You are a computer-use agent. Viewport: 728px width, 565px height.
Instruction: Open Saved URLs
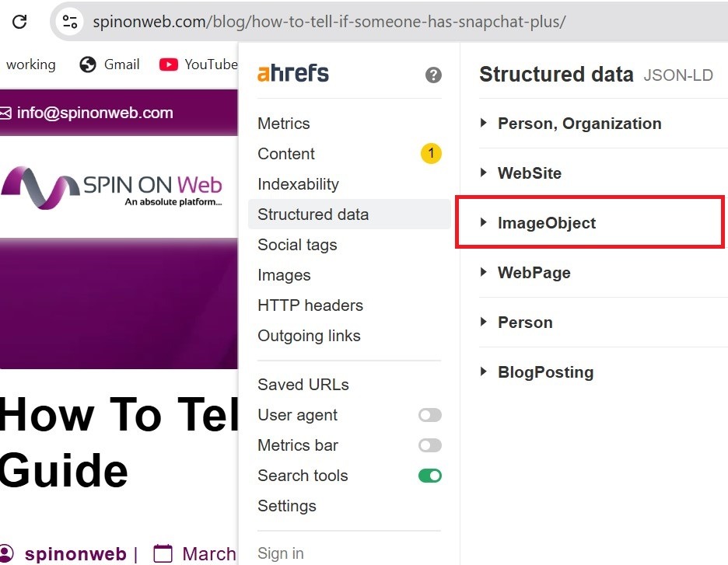303,385
